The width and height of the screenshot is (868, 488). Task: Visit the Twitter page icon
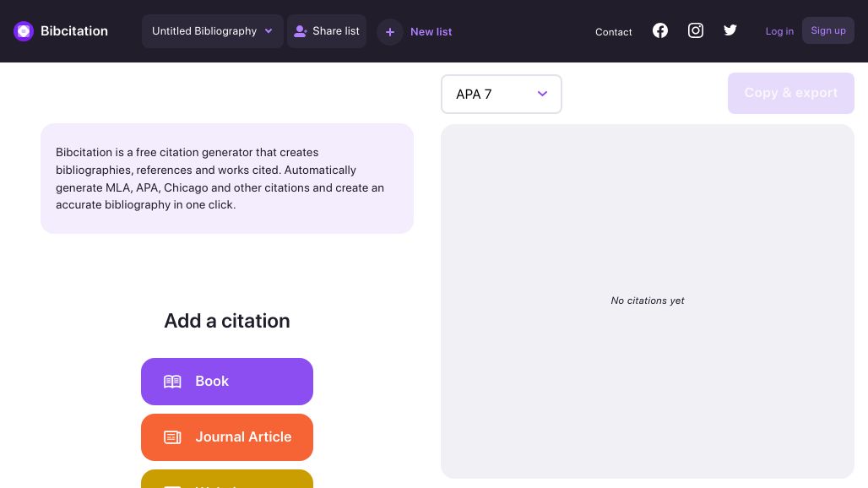pyautogui.click(x=730, y=30)
